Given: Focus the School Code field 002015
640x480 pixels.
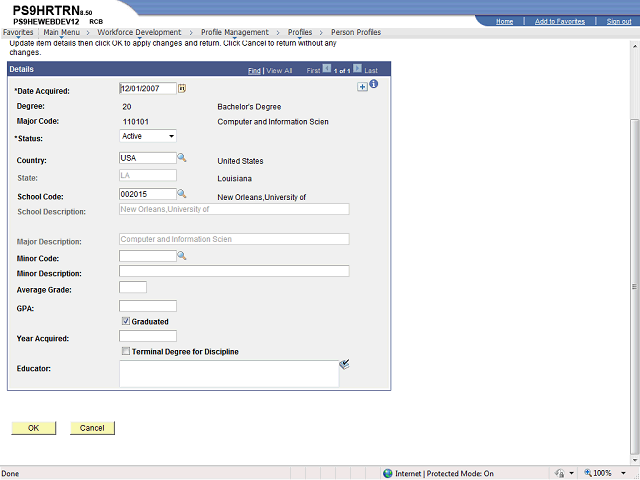Looking at the screenshot, I should click(148, 194).
